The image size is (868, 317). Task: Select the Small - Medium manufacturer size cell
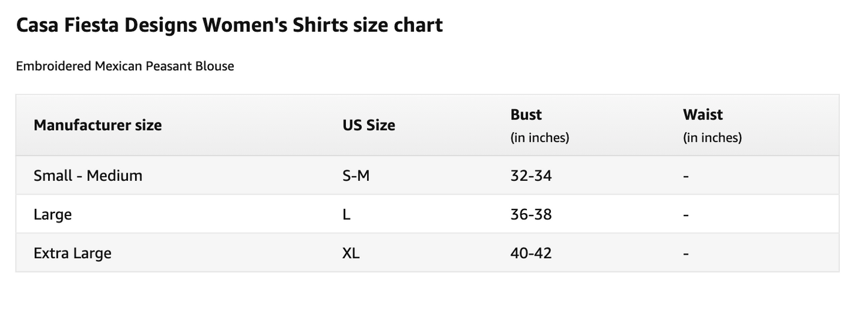pos(88,176)
